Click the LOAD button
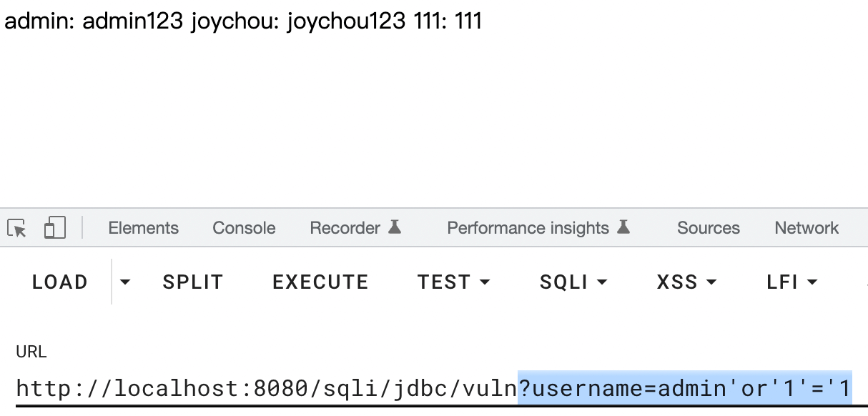Screen dimensions: 868x416 (x=59, y=282)
